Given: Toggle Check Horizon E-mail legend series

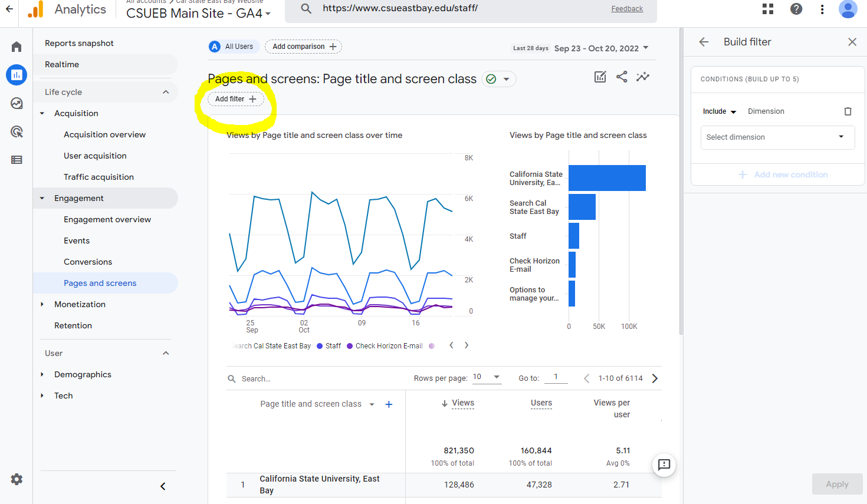Looking at the screenshot, I should pyautogui.click(x=385, y=346).
